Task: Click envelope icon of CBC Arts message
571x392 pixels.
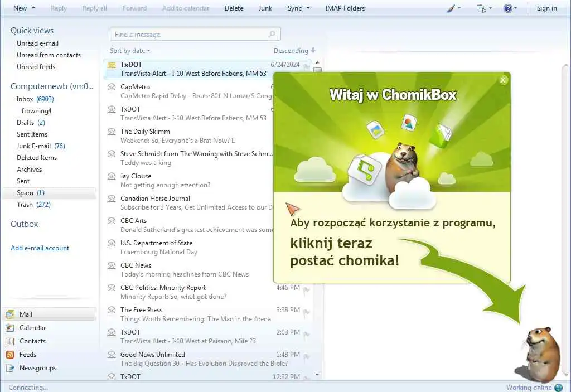Action: click(112, 221)
